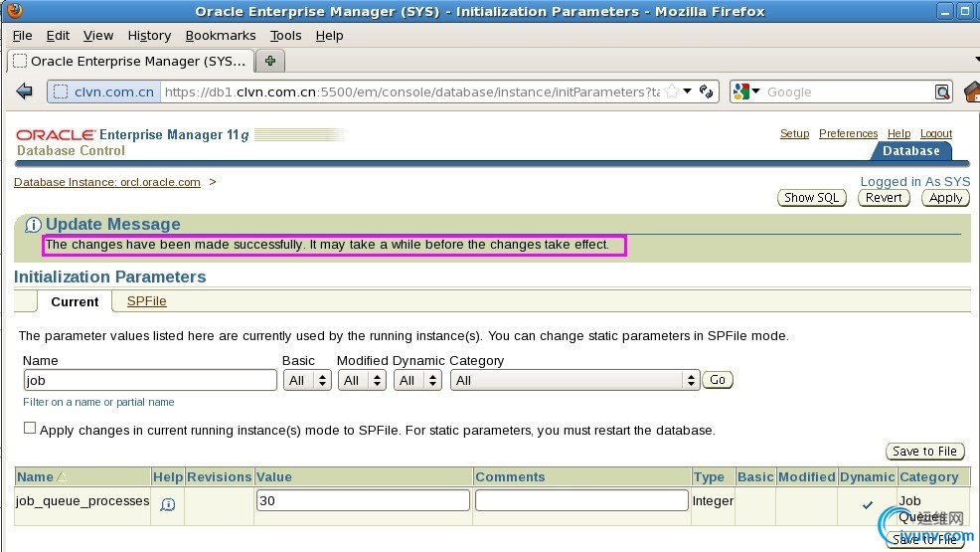Click the Update Message info icon
The height and width of the screenshot is (552, 980).
point(33,225)
